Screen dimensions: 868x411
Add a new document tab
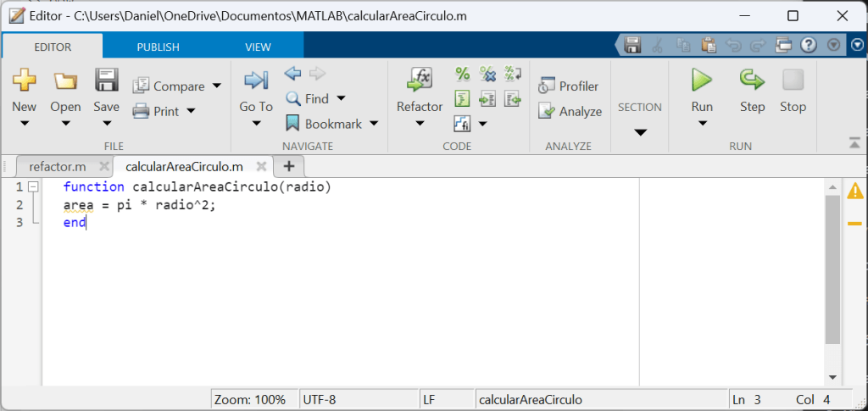click(x=288, y=166)
